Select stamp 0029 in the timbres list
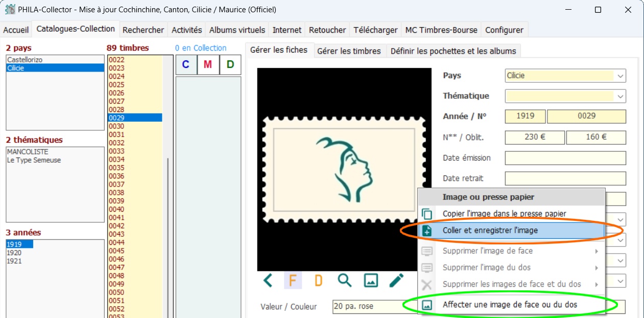The width and height of the screenshot is (644, 318). click(x=135, y=118)
